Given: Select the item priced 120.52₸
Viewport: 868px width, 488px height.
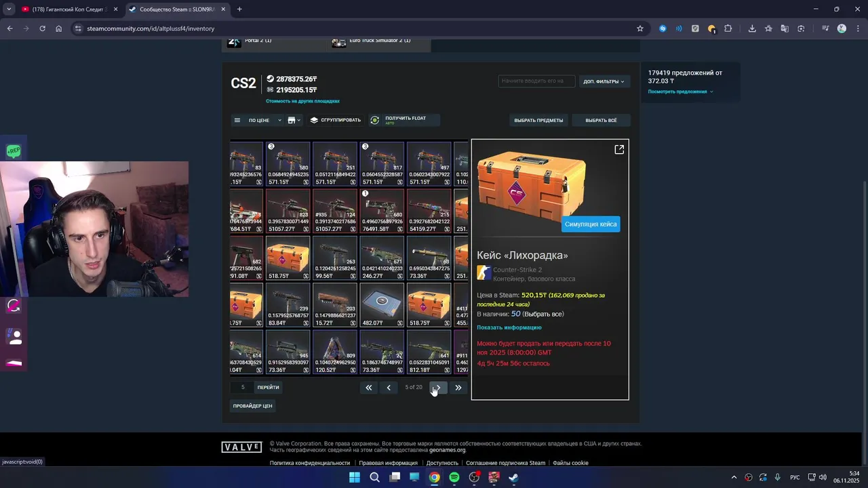Looking at the screenshot, I should click(335, 352).
